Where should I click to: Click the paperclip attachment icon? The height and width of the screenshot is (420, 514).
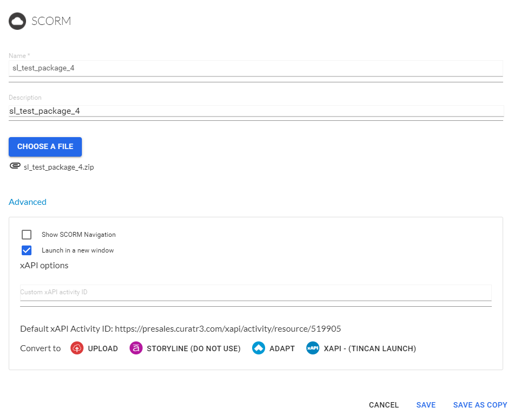tap(15, 166)
